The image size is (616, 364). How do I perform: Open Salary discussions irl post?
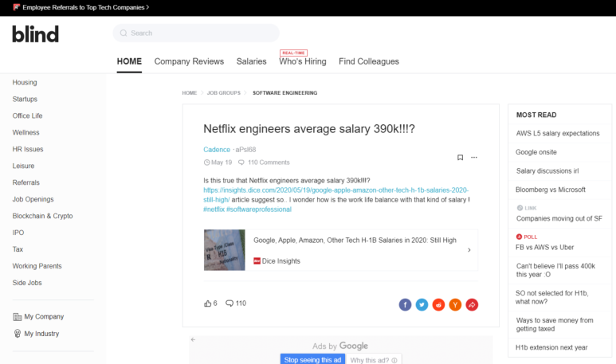(547, 170)
